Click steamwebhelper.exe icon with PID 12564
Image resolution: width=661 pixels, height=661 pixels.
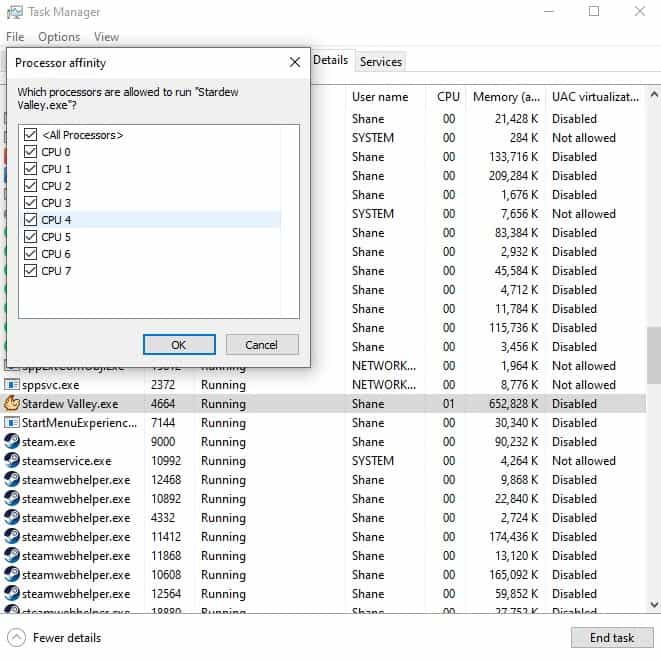click(x=11, y=593)
